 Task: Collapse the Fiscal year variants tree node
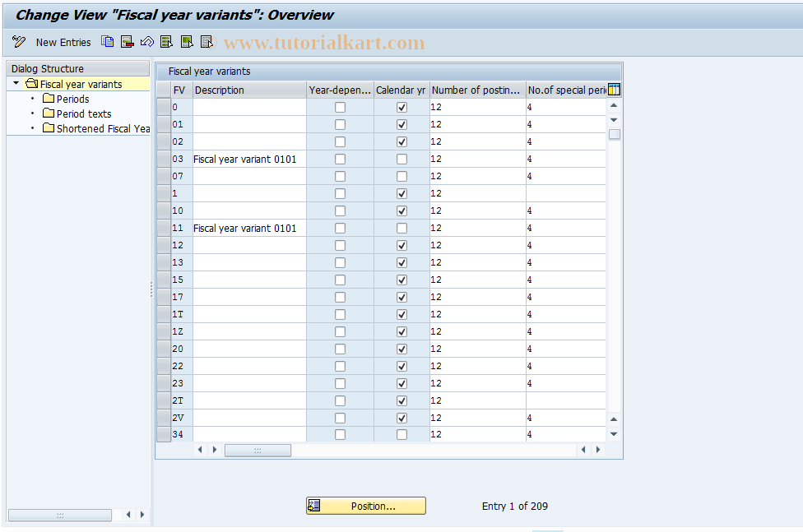click(x=15, y=83)
